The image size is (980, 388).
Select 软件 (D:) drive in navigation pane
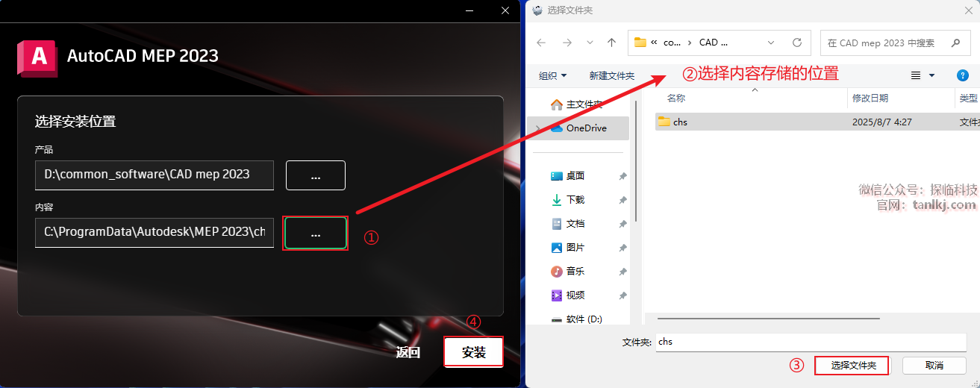pyautogui.click(x=578, y=319)
